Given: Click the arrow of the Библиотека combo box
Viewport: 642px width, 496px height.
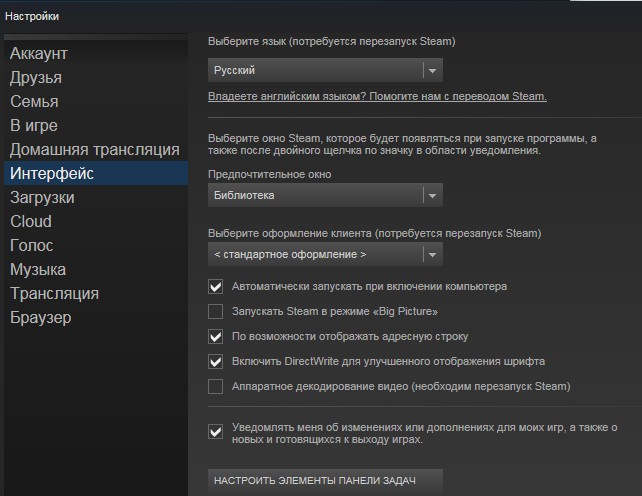Looking at the screenshot, I should (x=432, y=196).
